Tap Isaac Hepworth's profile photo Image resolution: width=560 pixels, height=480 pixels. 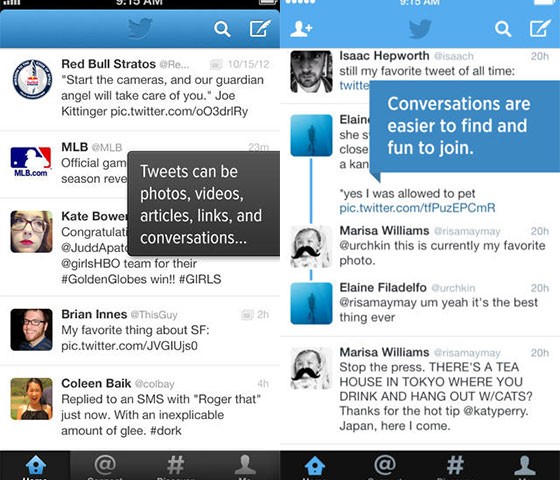pyautogui.click(x=311, y=71)
